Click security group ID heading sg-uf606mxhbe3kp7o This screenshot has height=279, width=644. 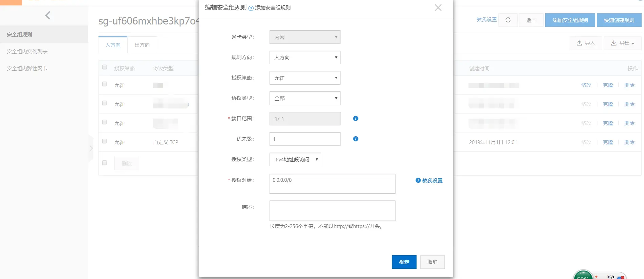point(148,21)
